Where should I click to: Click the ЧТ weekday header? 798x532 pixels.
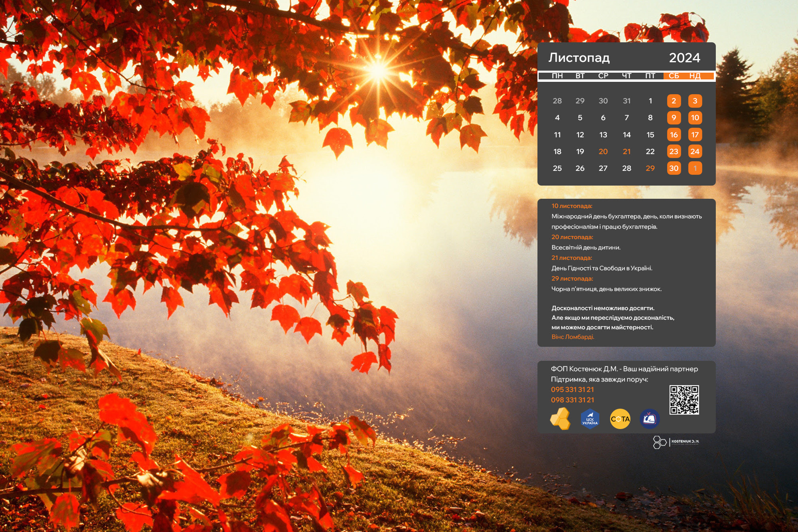[x=627, y=76]
